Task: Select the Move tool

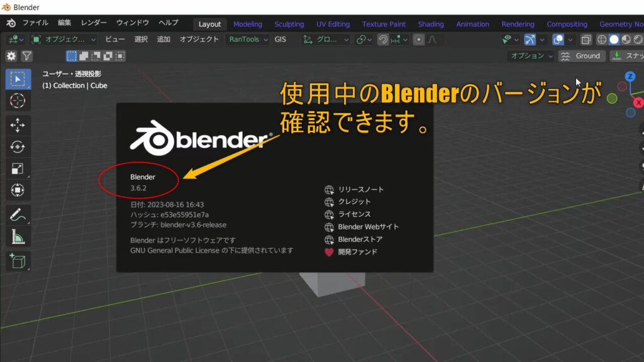Action: pyautogui.click(x=18, y=125)
